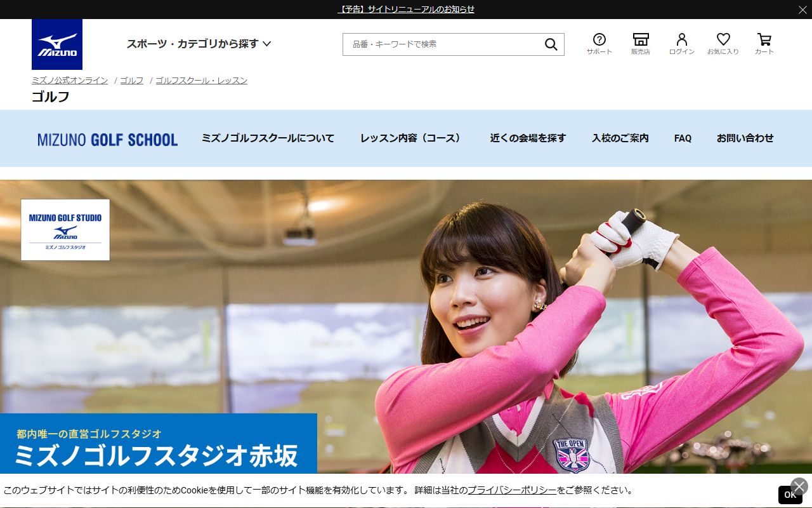Accept cookies with the OK button
This screenshot has height=508, width=812.
point(790,495)
